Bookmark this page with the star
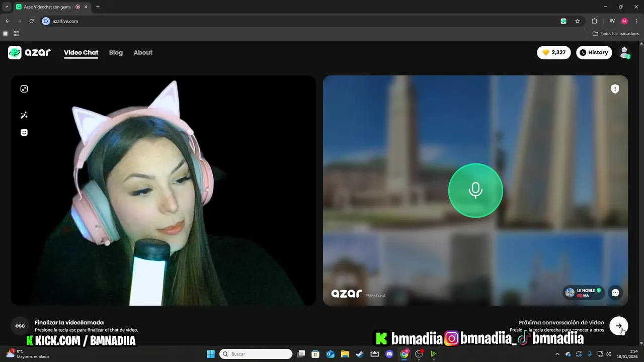The width and height of the screenshot is (644, 362). tap(578, 21)
